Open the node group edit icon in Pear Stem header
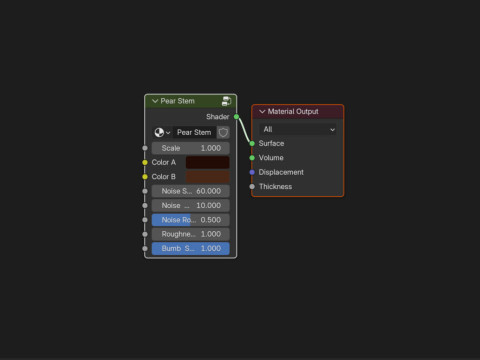 pos(226,101)
